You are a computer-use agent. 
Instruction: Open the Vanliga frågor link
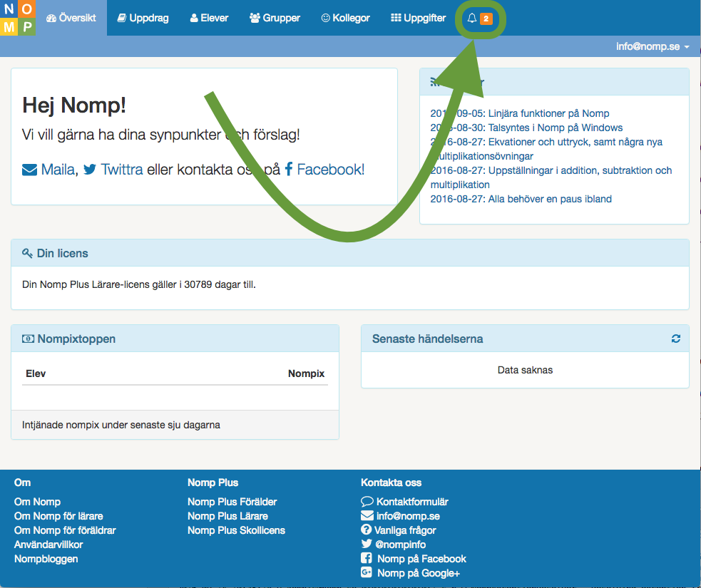tap(405, 530)
